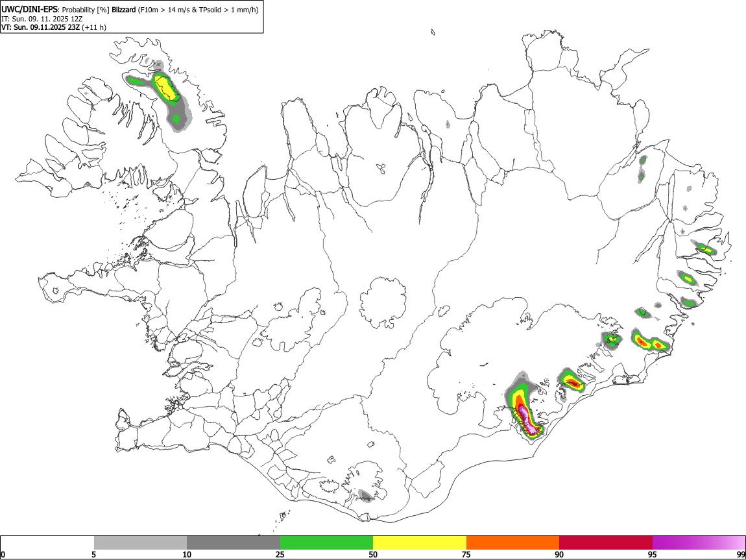Click the yellow 50-75% legend swatch
This screenshot has height=560, width=746.
(x=420, y=543)
